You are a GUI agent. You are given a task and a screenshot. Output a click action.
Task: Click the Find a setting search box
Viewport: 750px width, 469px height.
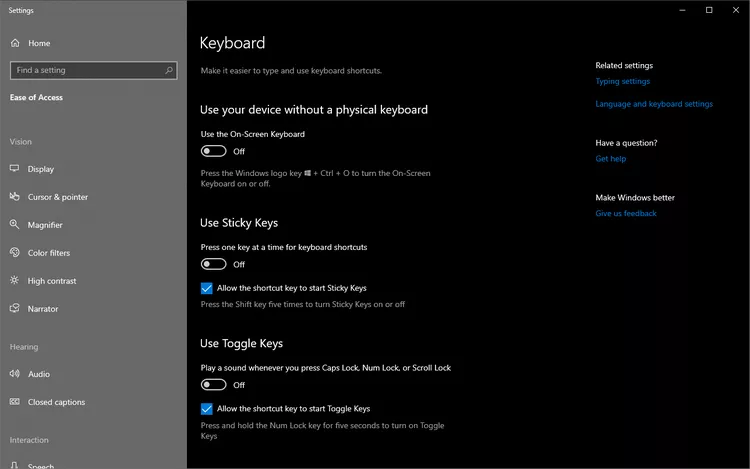(x=93, y=70)
